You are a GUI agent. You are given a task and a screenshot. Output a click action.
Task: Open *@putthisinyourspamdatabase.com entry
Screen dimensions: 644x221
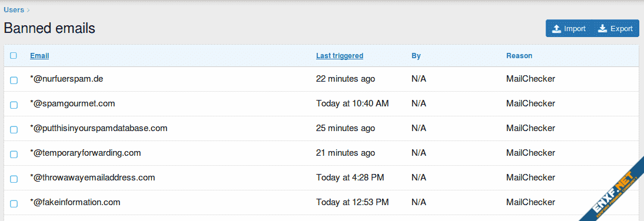pyautogui.click(x=98, y=128)
